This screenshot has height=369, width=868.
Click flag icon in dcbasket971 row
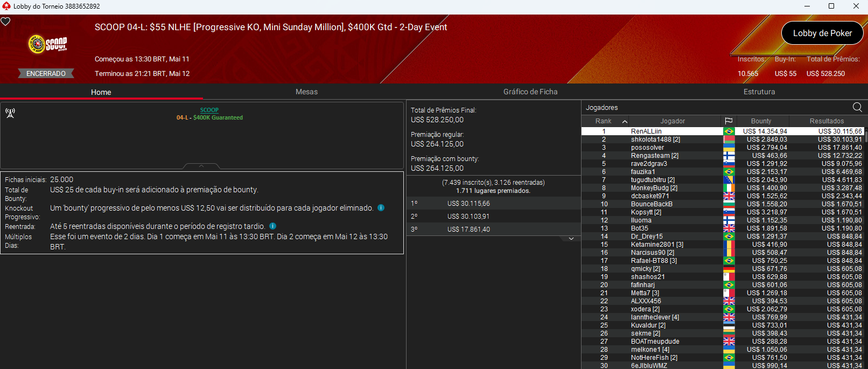coord(729,196)
